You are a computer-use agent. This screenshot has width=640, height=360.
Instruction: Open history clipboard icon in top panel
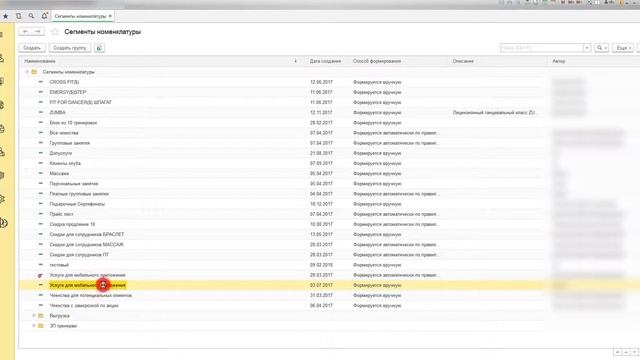click(x=18, y=16)
